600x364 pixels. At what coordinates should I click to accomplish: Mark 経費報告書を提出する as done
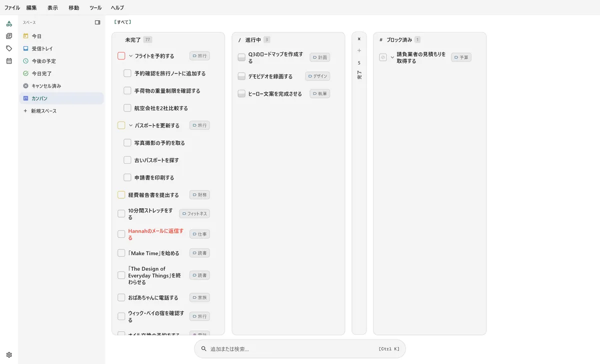coord(121,195)
